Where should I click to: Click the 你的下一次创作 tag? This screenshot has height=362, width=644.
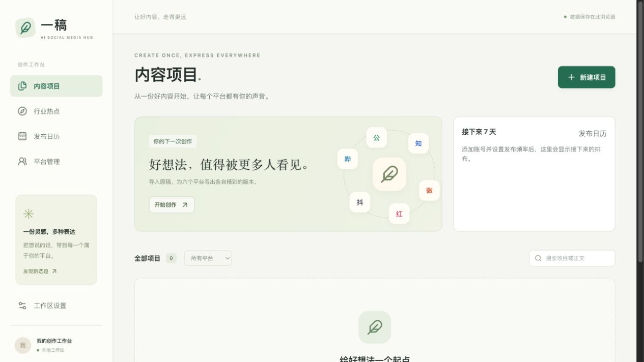pos(173,141)
